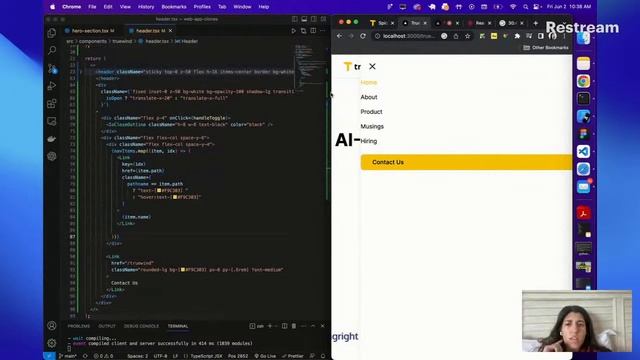Close the VS Code terminal panel
640x360 pixels.
click(322, 326)
